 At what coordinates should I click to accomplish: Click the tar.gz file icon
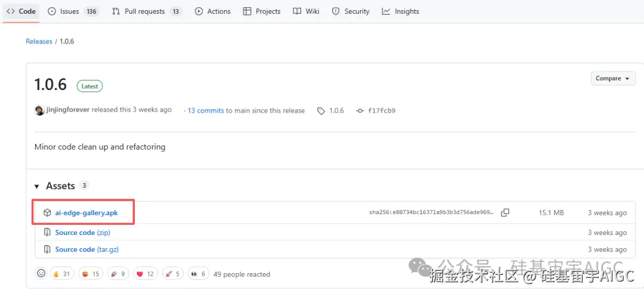[47, 249]
